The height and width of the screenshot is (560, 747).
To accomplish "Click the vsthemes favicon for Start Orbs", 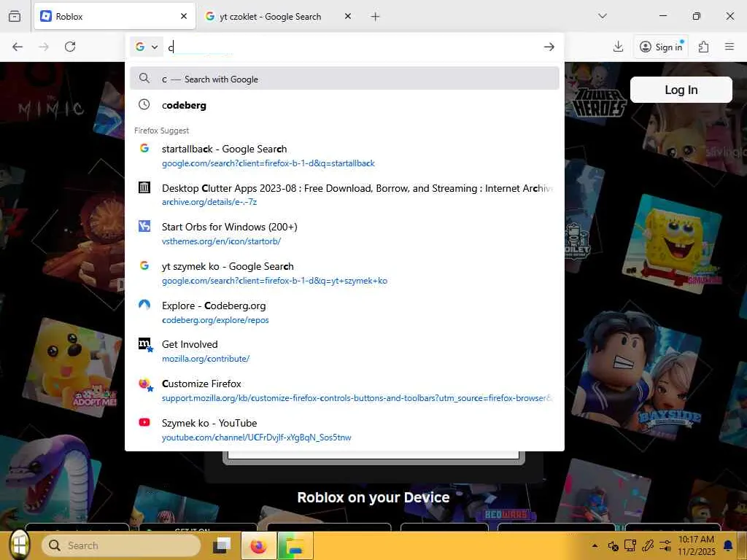I will tap(144, 226).
